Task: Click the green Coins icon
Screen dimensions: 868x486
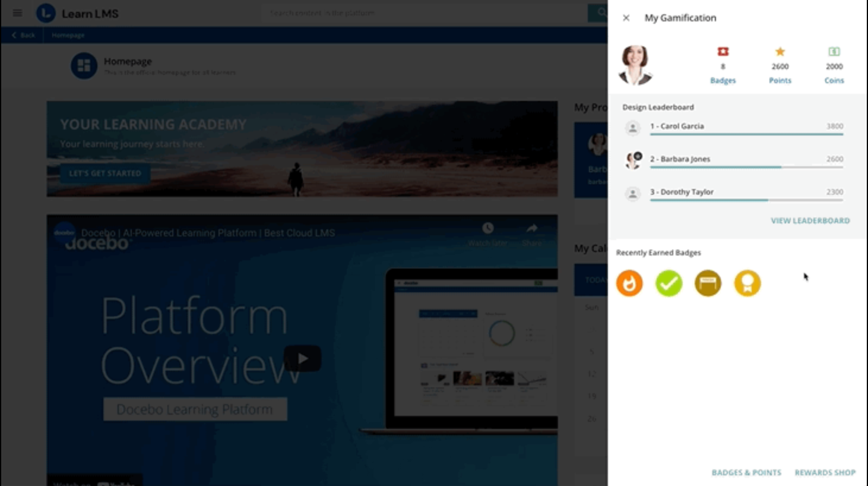Action: coord(834,52)
